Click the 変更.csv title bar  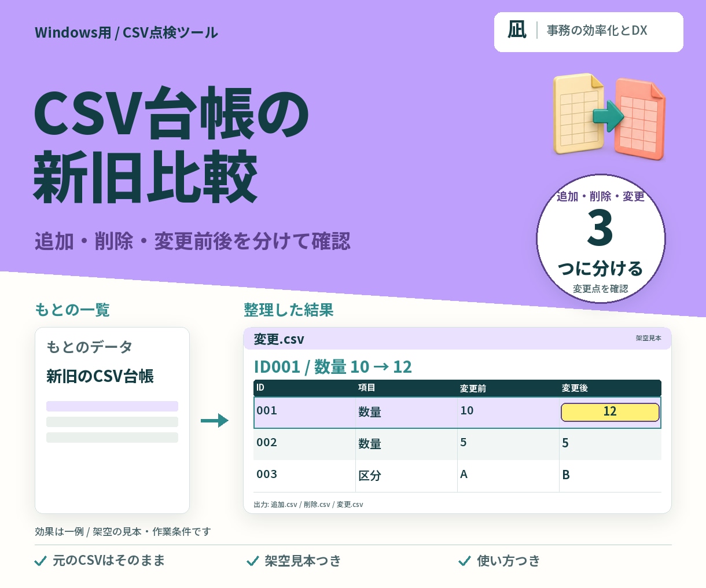point(457,339)
